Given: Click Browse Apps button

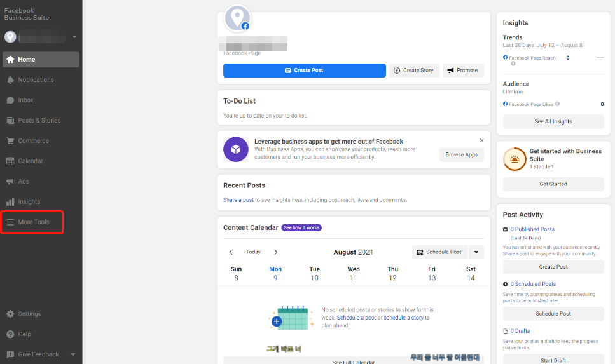Looking at the screenshot, I should [462, 155].
